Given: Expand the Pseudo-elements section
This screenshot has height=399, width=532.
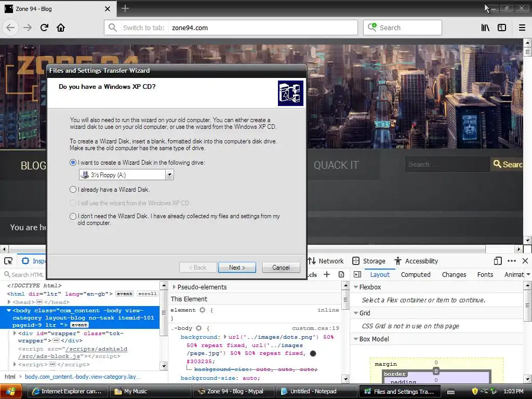Looking at the screenshot, I should click(x=174, y=287).
